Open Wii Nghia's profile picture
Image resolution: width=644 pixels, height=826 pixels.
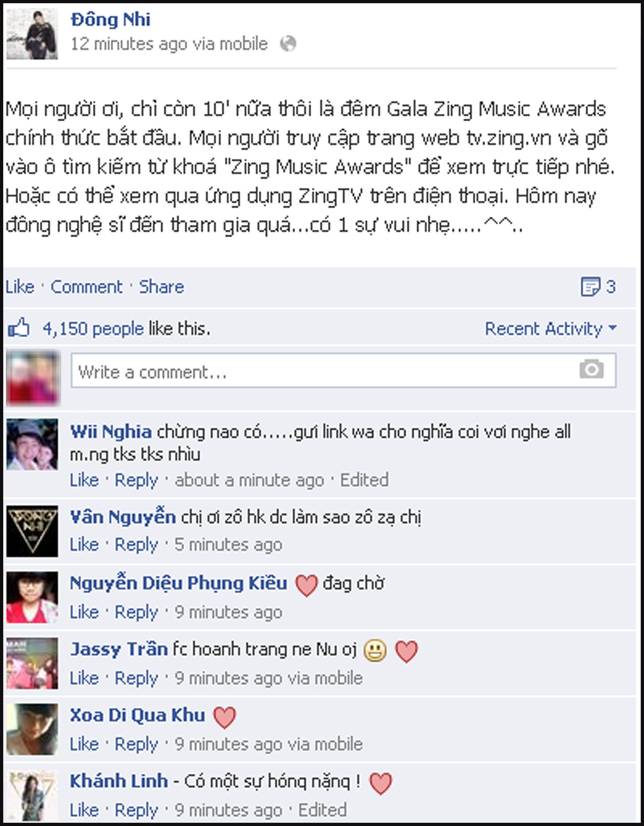tap(32, 444)
